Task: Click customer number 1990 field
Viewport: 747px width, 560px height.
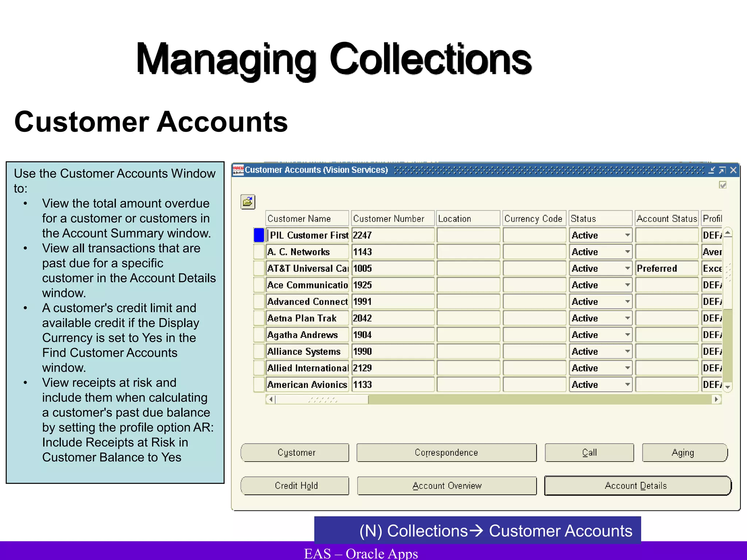Action: [x=393, y=351]
